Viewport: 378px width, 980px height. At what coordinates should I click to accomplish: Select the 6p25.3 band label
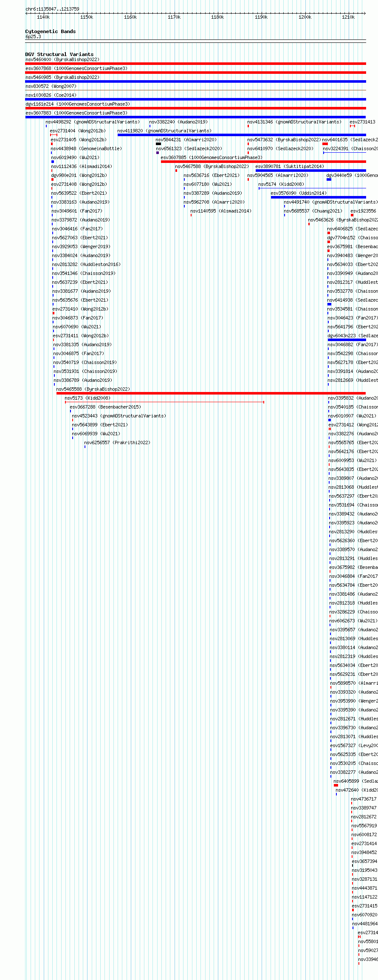pyautogui.click(x=33, y=37)
